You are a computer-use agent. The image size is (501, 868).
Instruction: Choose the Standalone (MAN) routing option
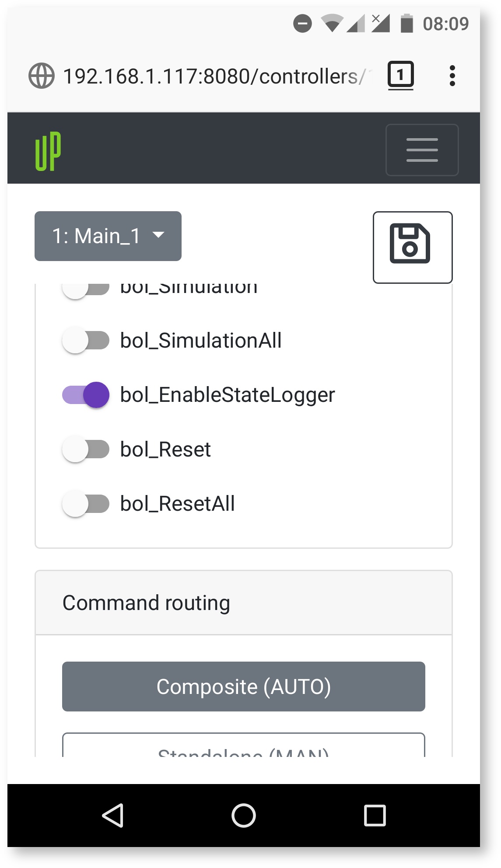point(243,748)
